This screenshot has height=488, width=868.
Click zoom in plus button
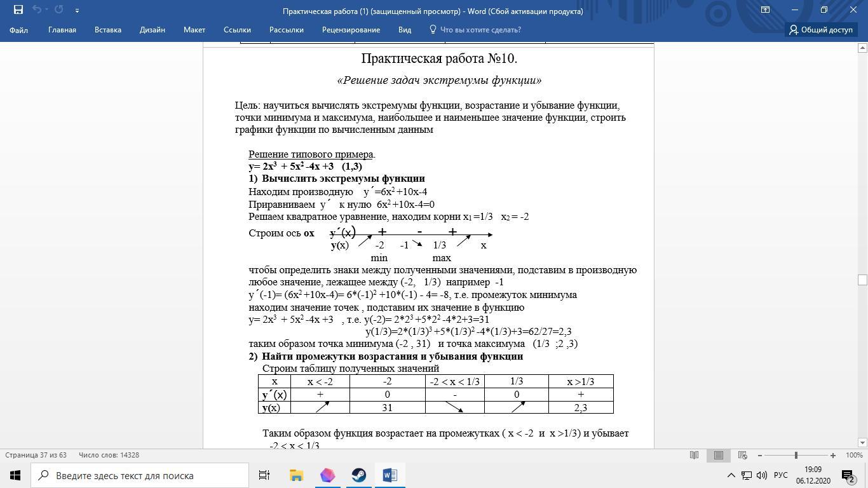tap(832, 455)
